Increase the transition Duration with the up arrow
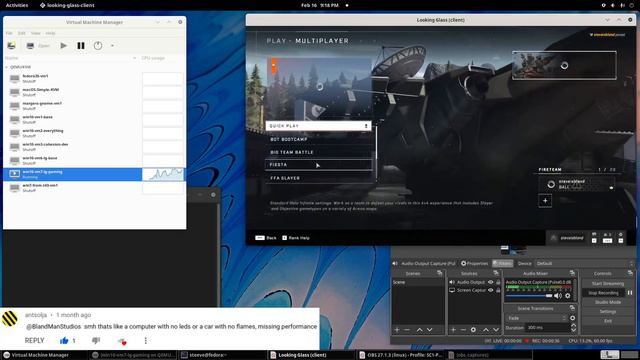 (x=573, y=326)
